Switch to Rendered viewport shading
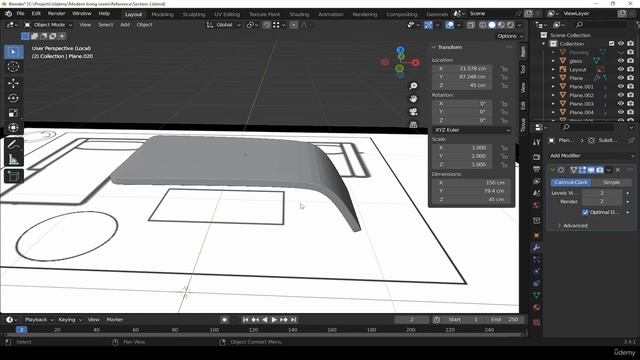Screen dimensions: 640x360 (511, 25)
